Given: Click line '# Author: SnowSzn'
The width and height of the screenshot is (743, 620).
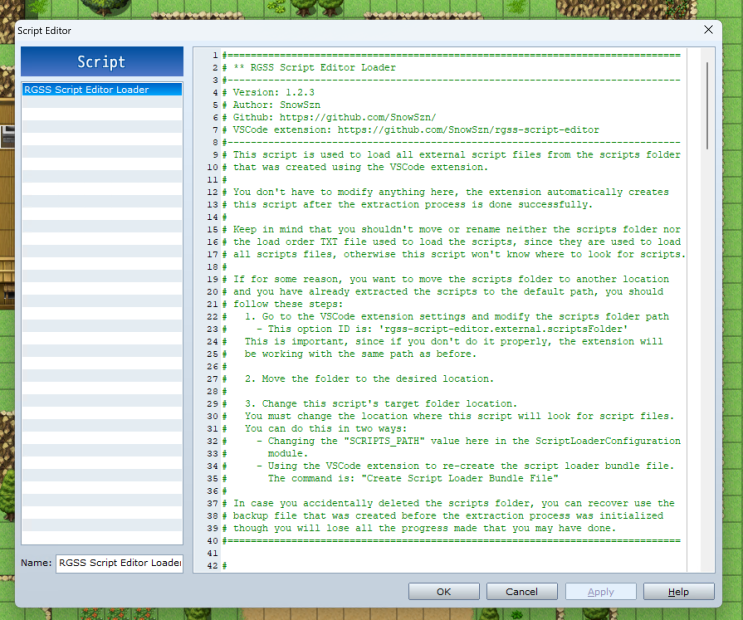Looking at the screenshot, I should click(272, 105).
